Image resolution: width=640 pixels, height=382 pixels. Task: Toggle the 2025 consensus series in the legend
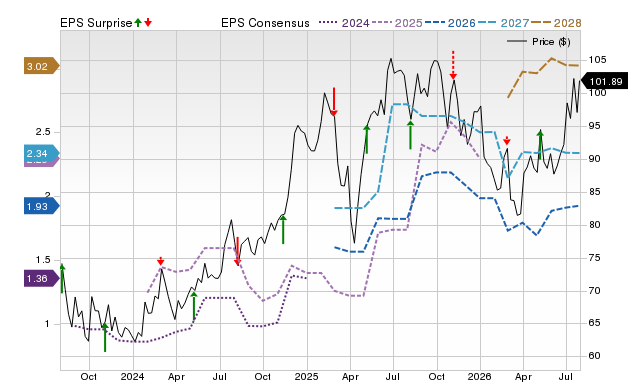[397, 23]
